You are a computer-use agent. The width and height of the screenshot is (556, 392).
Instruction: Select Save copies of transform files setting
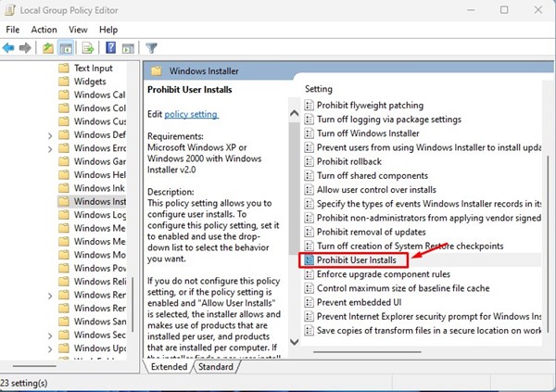coord(429,330)
